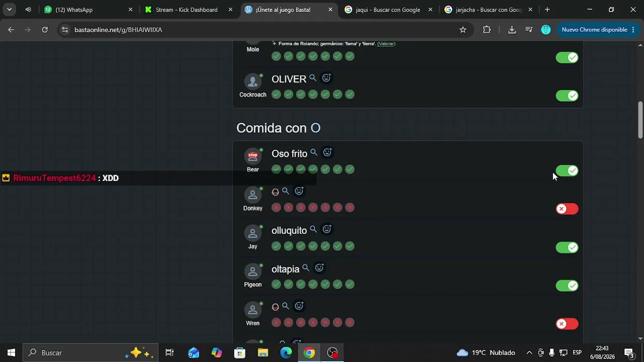Click the Valorar link
The width and height of the screenshot is (644, 362).
[386, 44]
